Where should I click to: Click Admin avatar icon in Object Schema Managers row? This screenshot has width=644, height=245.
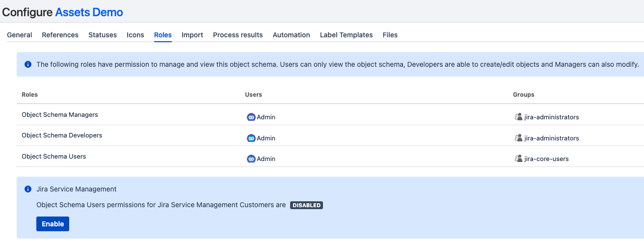coord(251,117)
